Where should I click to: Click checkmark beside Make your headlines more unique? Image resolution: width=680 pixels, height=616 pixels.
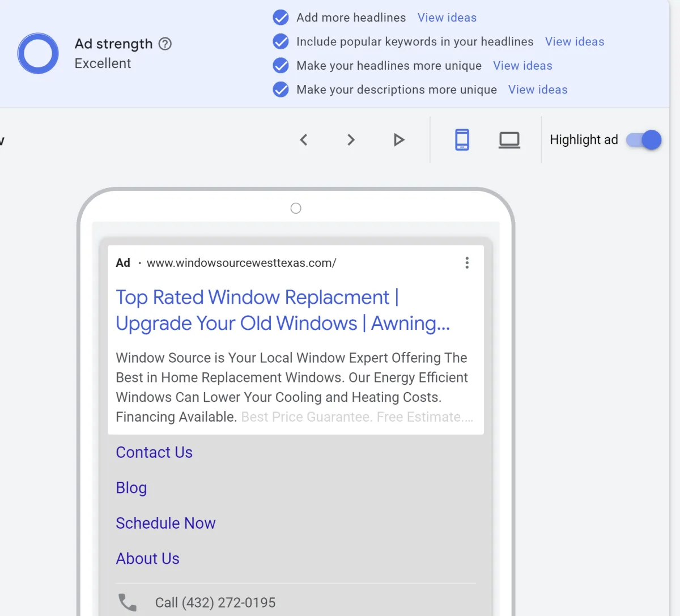tap(280, 66)
